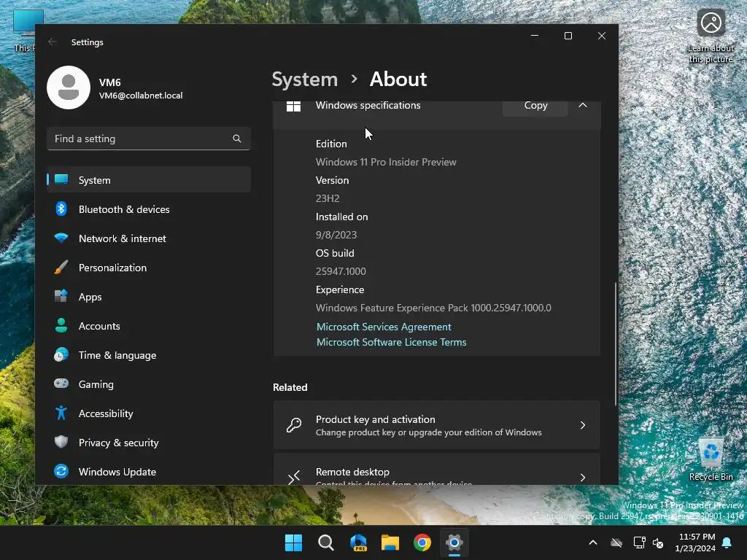
Task: Click the Settings back arrow
Action: pyautogui.click(x=53, y=42)
